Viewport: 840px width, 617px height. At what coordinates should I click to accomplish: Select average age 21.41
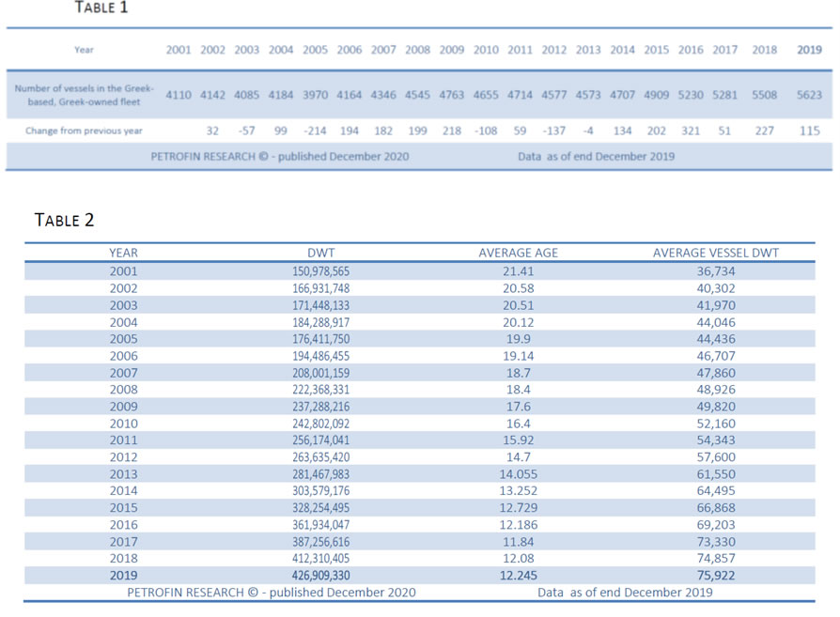(518, 271)
